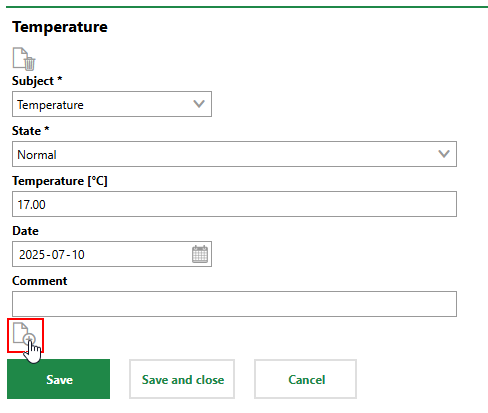
Task: Expand the Subject dropdown chevron
Action: pos(199,104)
